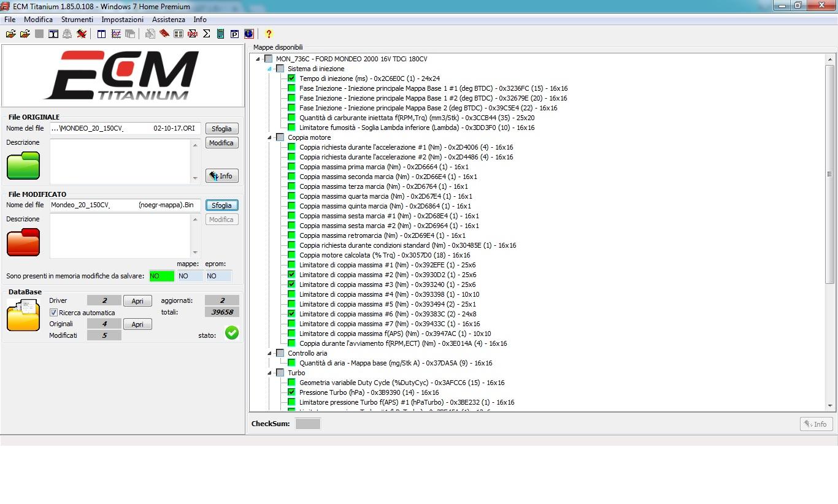838x504 pixels.
Task: Click the yellow question mark help icon
Action: 268,34
